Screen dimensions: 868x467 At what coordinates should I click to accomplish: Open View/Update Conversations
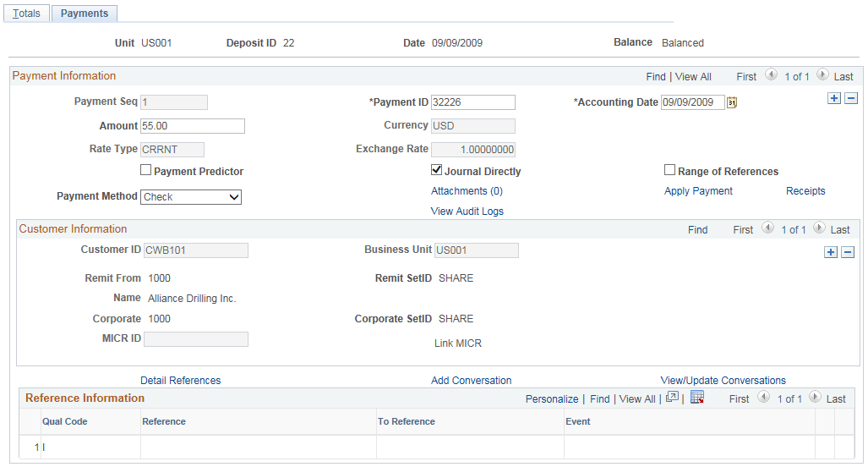click(723, 381)
